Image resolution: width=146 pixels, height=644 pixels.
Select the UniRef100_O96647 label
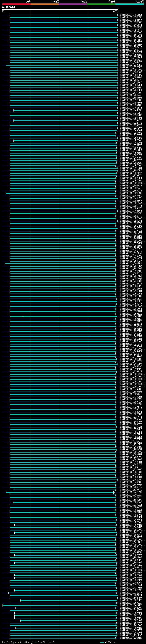click(x=131, y=201)
